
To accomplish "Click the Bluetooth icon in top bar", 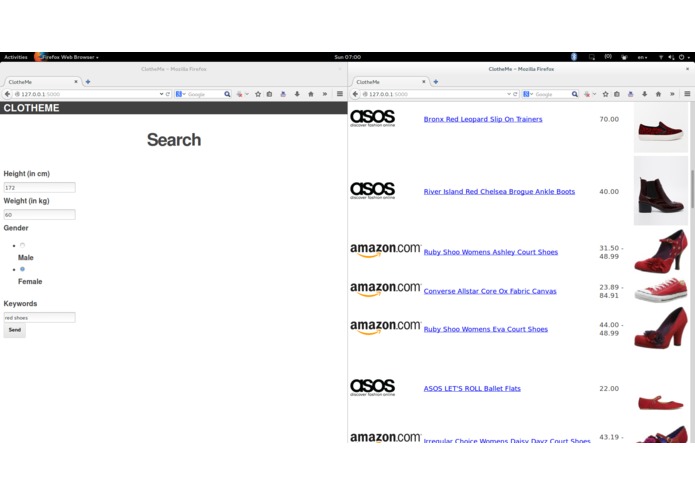I will point(574,57).
